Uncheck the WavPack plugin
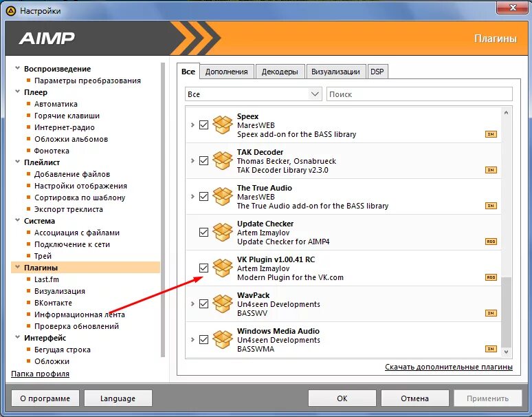This screenshot has width=532, height=417. 203,303
